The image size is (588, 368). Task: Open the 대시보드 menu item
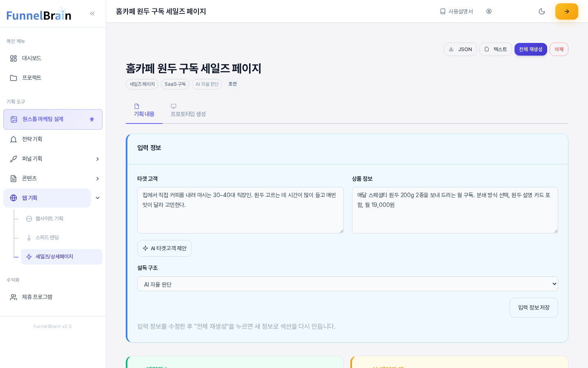point(53,58)
